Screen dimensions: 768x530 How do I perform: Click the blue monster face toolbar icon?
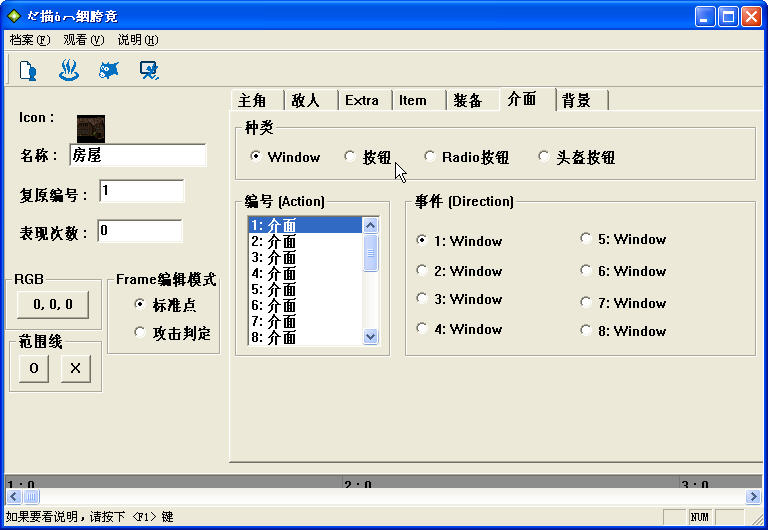pyautogui.click(x=109, y=71)
